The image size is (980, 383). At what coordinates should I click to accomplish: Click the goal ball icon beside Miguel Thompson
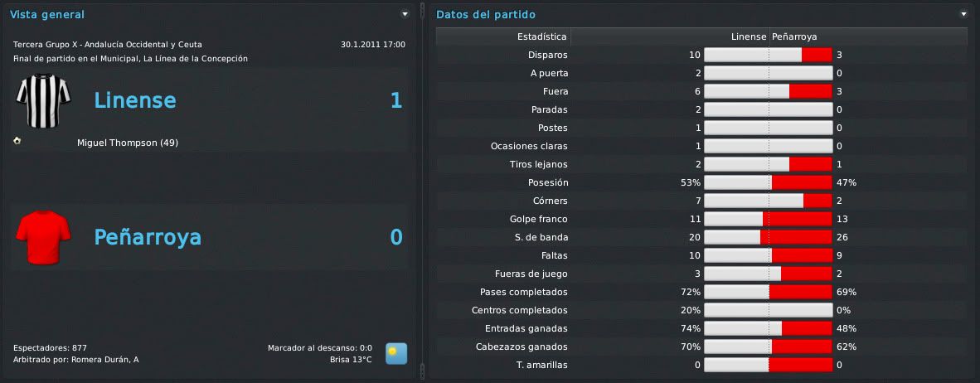(x=17, y=141)
